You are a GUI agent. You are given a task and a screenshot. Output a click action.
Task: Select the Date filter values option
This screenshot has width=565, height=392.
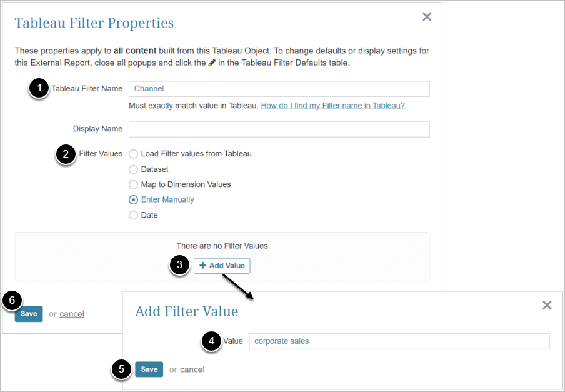pyautogui.click(x=133, y=215)
